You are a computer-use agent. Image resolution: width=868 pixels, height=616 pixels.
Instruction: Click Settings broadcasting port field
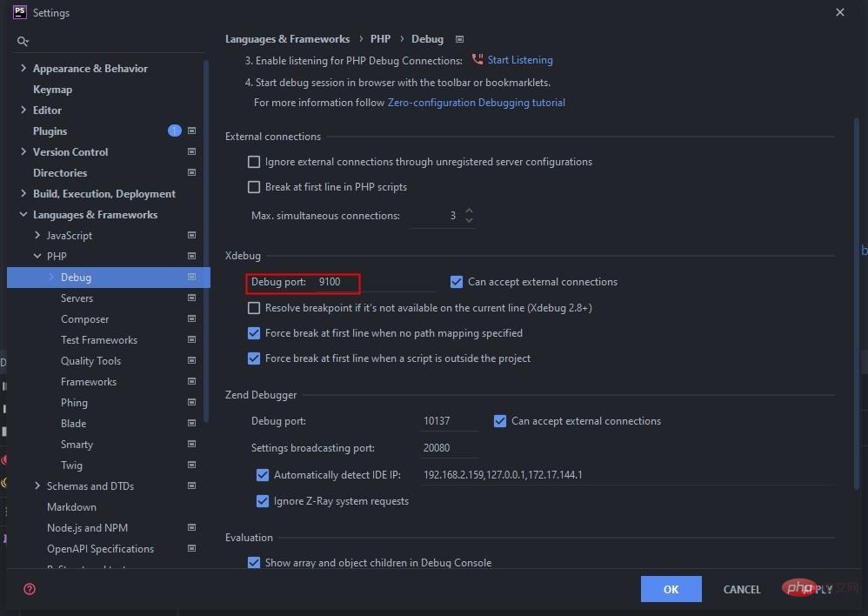click(x=449, y=447)
